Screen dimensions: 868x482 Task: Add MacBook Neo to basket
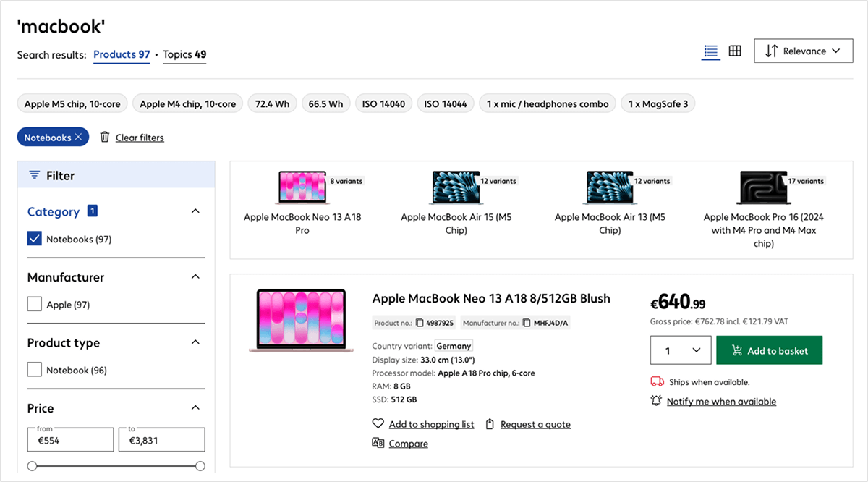[x=769, y=350]
